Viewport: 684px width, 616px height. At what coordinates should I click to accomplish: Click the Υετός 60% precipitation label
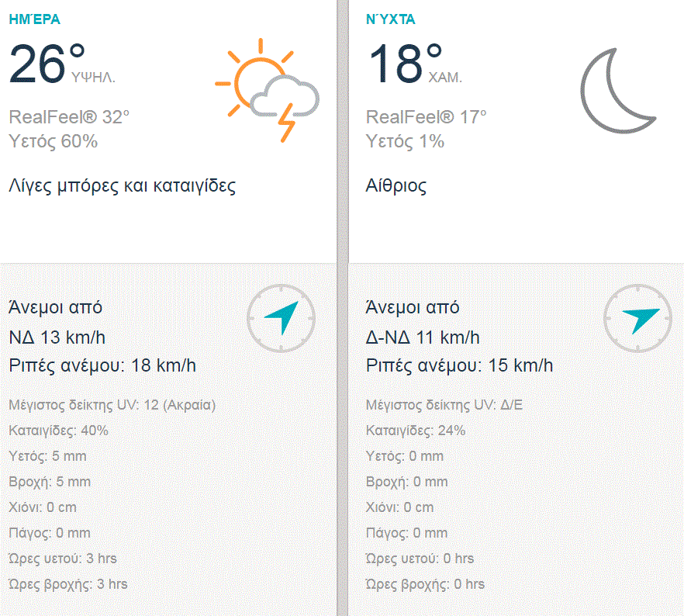[53, 141]
